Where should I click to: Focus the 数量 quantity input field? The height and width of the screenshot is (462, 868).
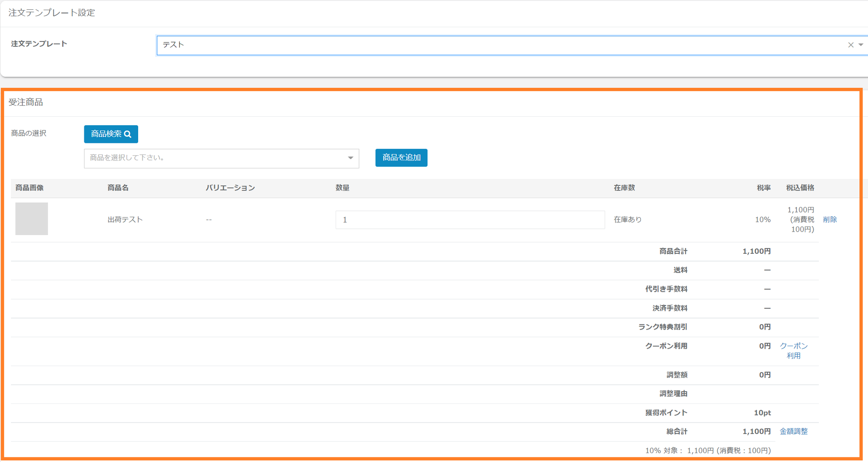[x=470, y=220]
